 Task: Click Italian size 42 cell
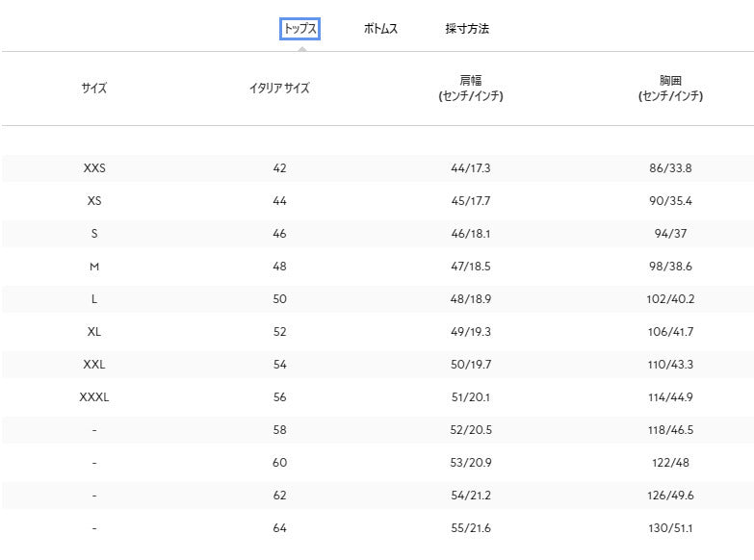coord(279,168)
